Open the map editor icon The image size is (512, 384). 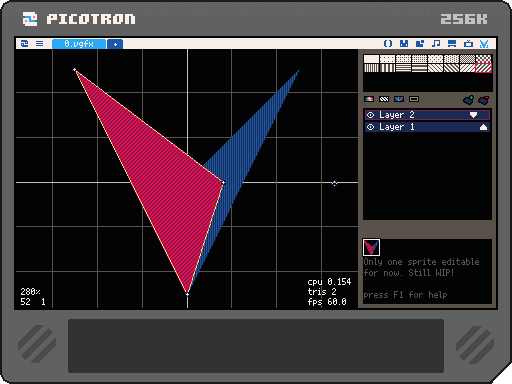coord(420,44)
